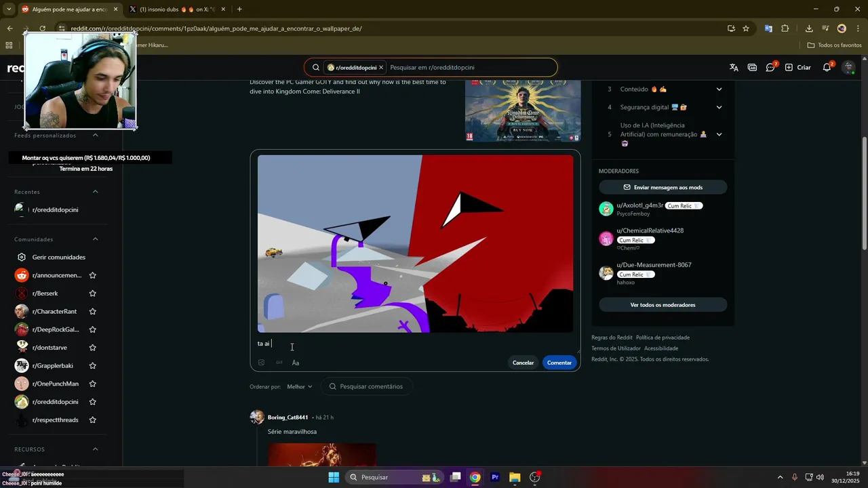Submit with the Comentar button

559,363
